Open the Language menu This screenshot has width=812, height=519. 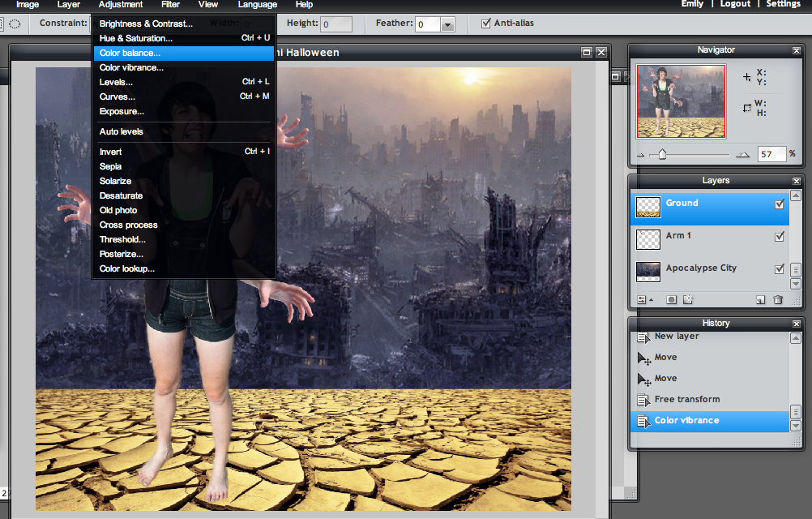(x=258, y=5)
